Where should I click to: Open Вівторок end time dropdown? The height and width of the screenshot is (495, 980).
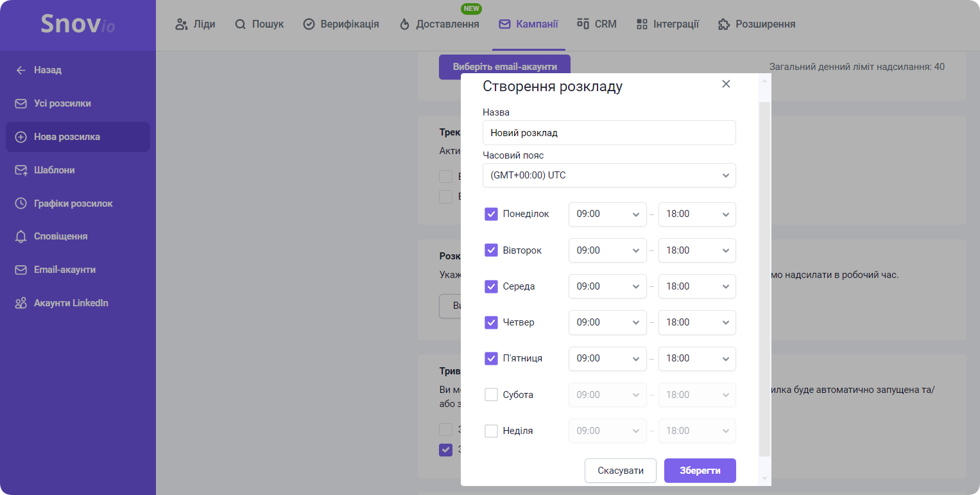tap(697, 250)
